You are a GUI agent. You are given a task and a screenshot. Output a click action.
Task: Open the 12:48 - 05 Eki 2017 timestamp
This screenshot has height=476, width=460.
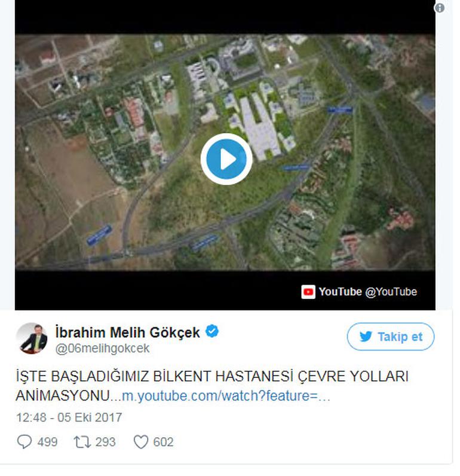coord(69,417)
